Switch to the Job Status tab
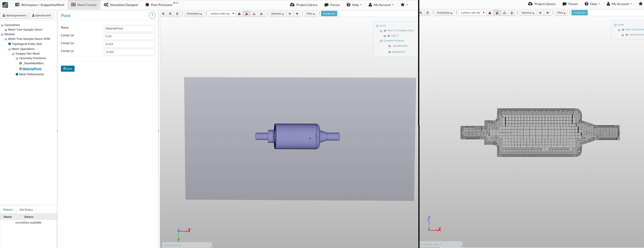644x248 pixels. 26,210
